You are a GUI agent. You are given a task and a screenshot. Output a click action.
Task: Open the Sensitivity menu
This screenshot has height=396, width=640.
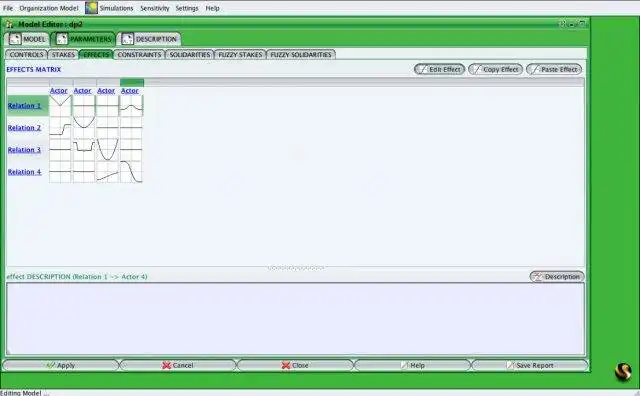pos(154,8)
